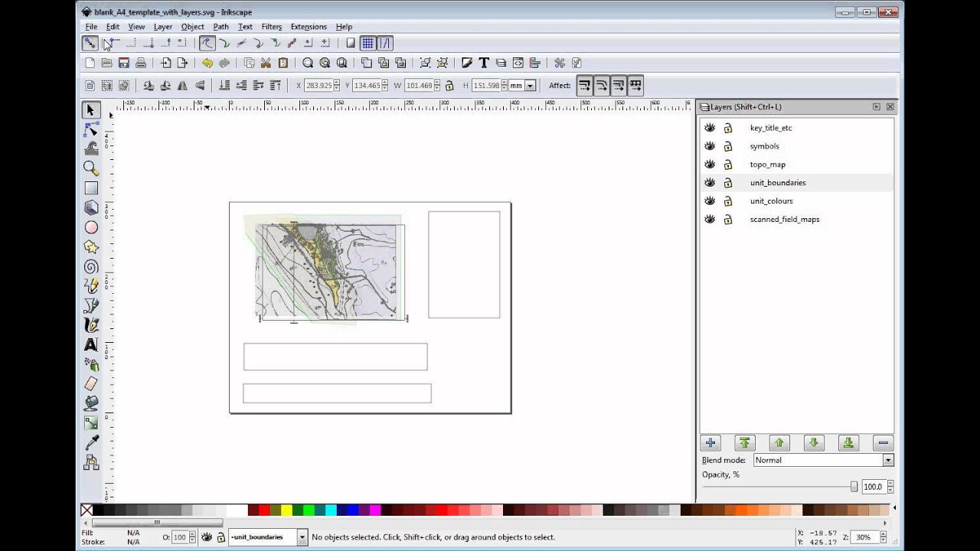This screenshot has width=980, height=551.
Task: Open the XML editor icon
Action: point(518,64)
